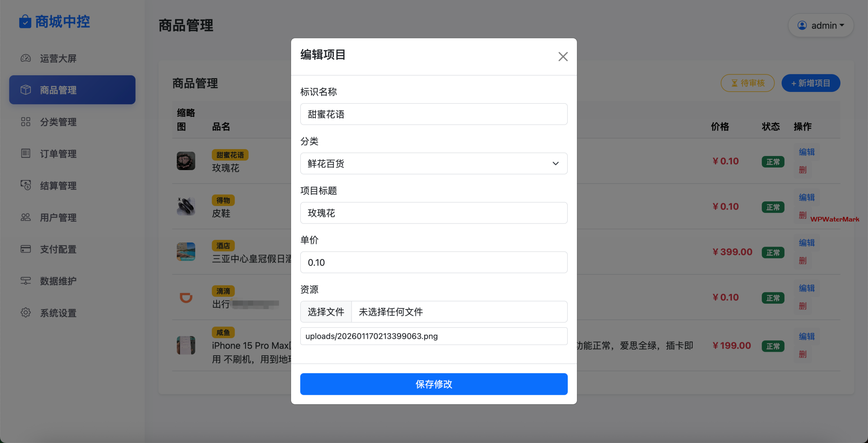Screen dimensions: 868x443
Task: Click the 结算管理 settlement icon
Action: pos(26,185)
